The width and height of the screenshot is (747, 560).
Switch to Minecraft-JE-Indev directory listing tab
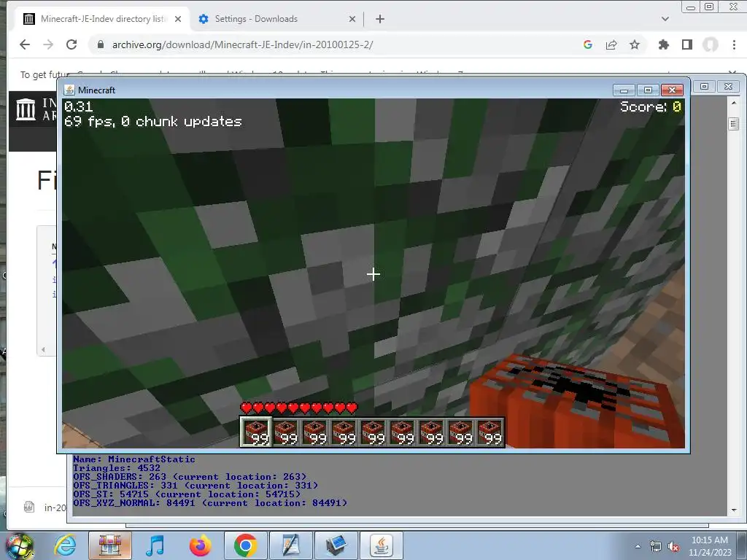(x=102, y=19)
